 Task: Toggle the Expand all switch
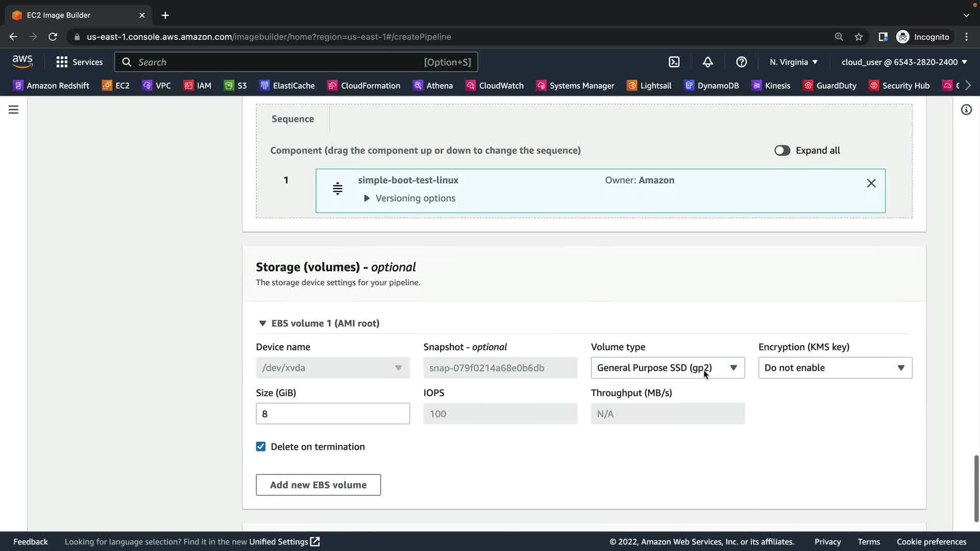click(782, 151)
